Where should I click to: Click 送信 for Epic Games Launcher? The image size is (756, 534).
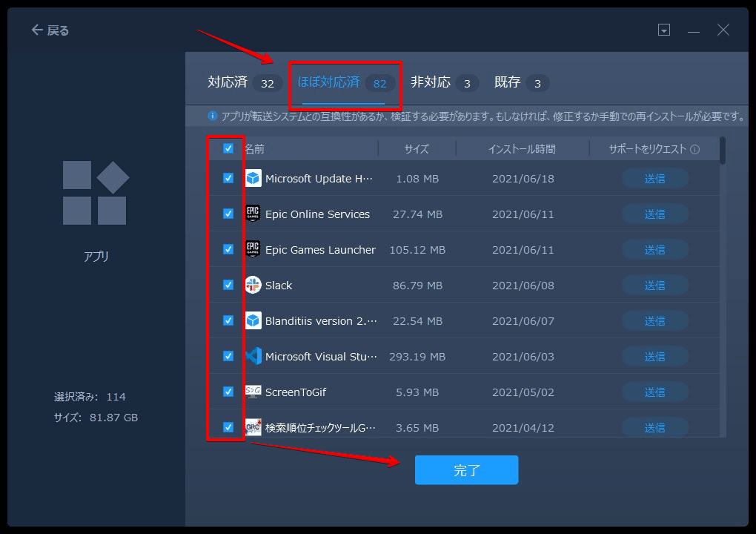tap(654, 250)
